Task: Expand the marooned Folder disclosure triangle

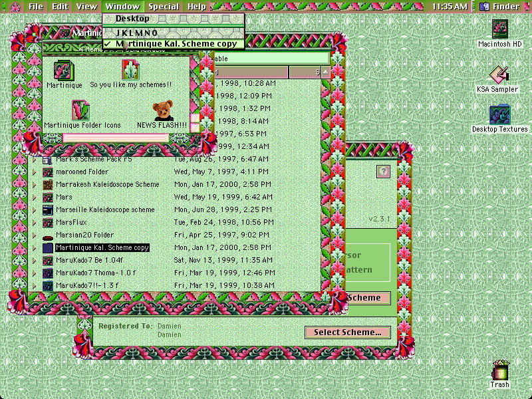Action: [35, 172]
